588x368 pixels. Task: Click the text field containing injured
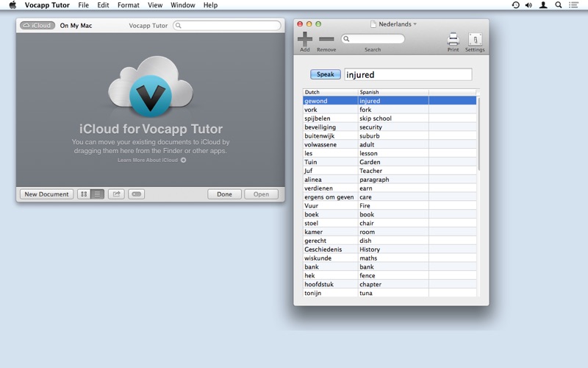tap(408, 74)
